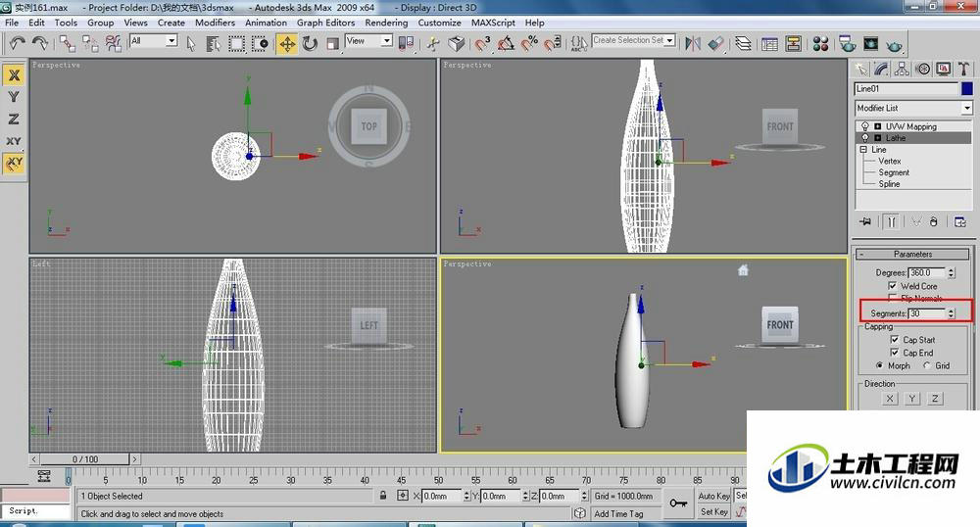980x527 pixels.
Task: Open the Modifiers menu
Action: pyautogui.click(x=215, y=23)
